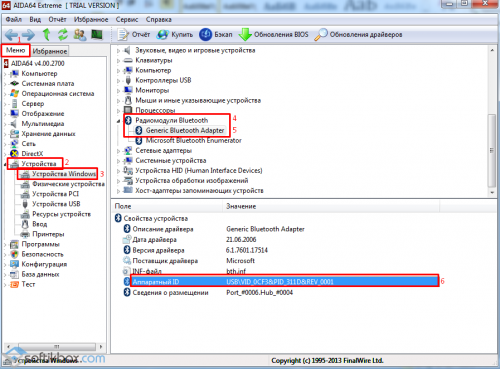Collapse the Устройства tree node

coord(6,164)
